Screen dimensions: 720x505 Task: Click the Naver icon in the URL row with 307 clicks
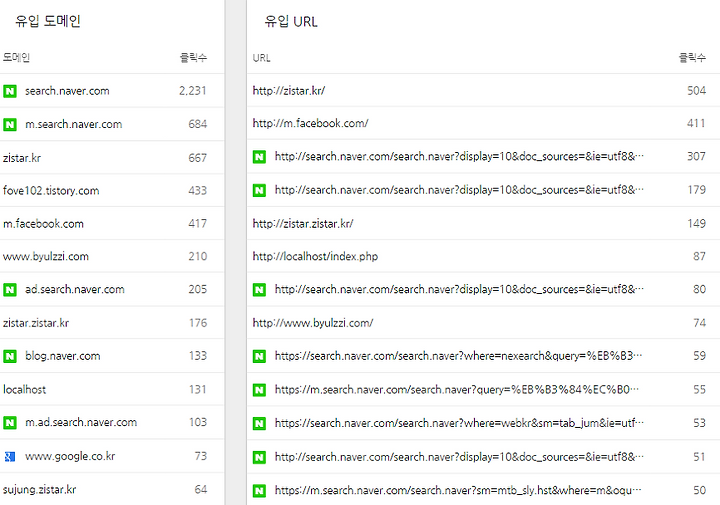[x=259, y=157]
